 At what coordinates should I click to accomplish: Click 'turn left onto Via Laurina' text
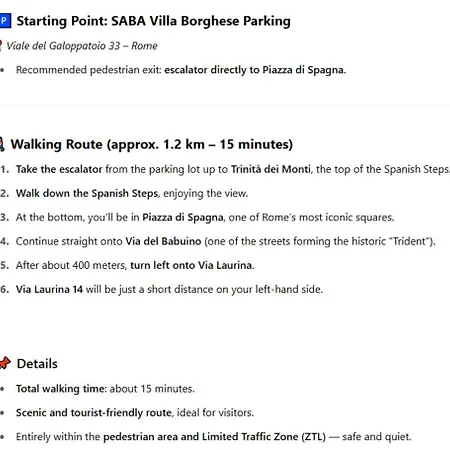pos(192,265)
